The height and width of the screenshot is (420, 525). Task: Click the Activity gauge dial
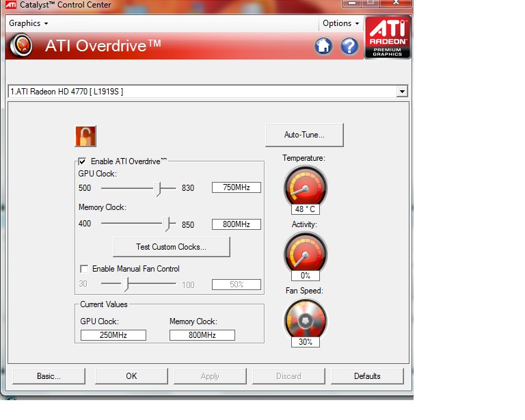(x=306, y=253)
